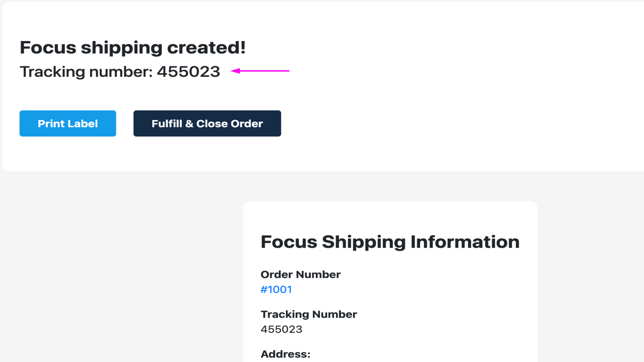This screenshot has height=362, width=644.
Task: Click the Address label in the card
Action: point(285,354)
